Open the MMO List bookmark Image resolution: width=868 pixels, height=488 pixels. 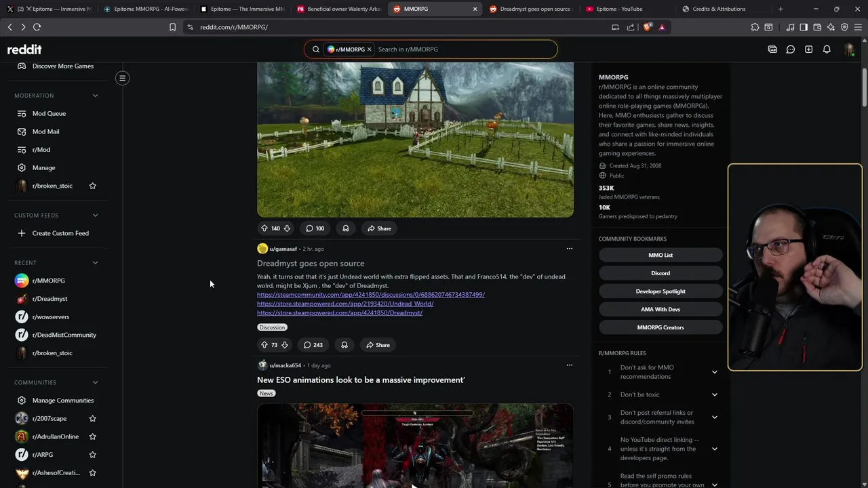[660, 255]
